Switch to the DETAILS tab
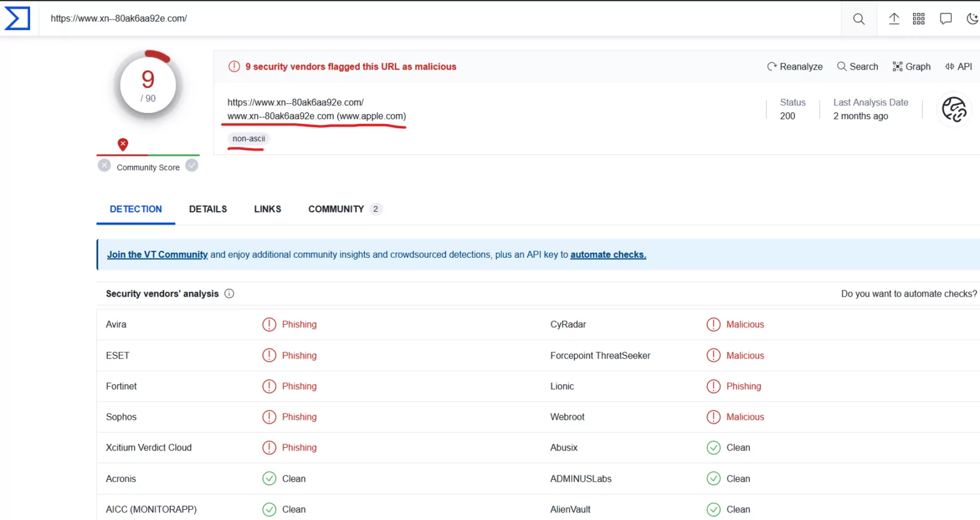Image resolution: width=980 pixels, height=520 pixels. pyautogui.click(x=208, y=209)
